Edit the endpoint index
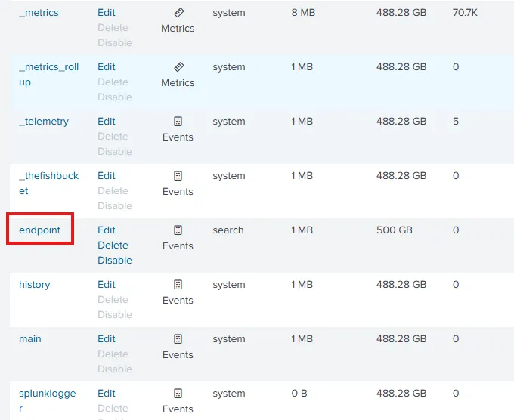Image resolution: width=514 pixels, height=420 pixels. point(107,230)
